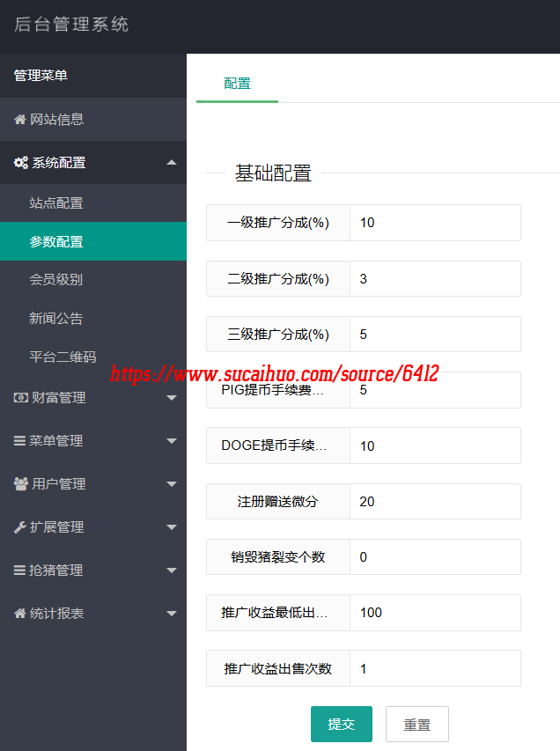Click the 注册赠送微分 input field
The image size is (560, 751).
coord(434,502)
